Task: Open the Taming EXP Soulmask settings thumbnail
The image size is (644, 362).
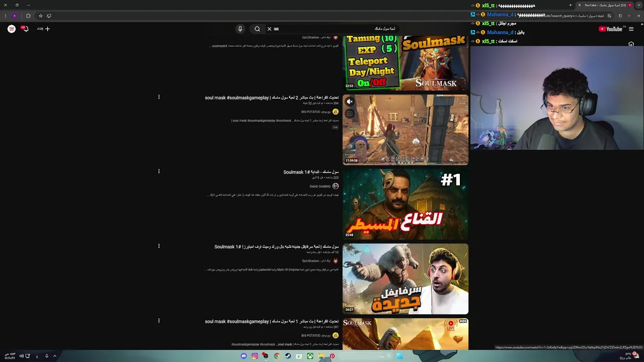Action: pyautogui.click(x=406, y=63)
